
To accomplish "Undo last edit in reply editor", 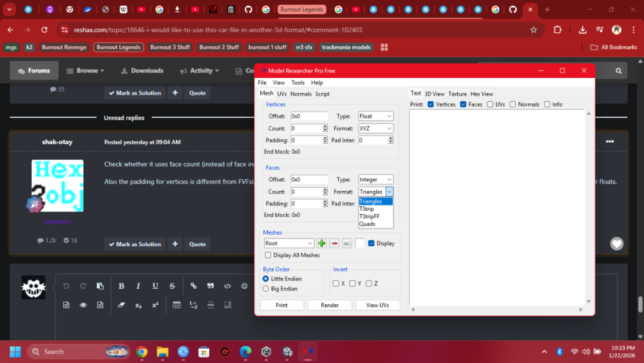I will 66,286.
